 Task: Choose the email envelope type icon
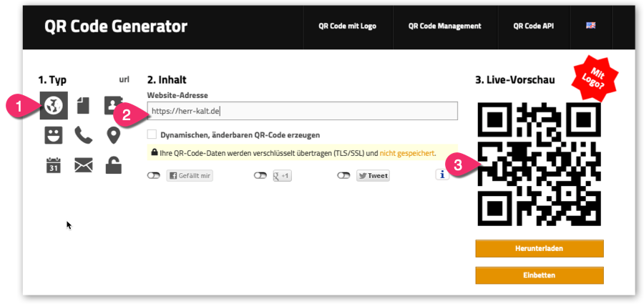84,165
